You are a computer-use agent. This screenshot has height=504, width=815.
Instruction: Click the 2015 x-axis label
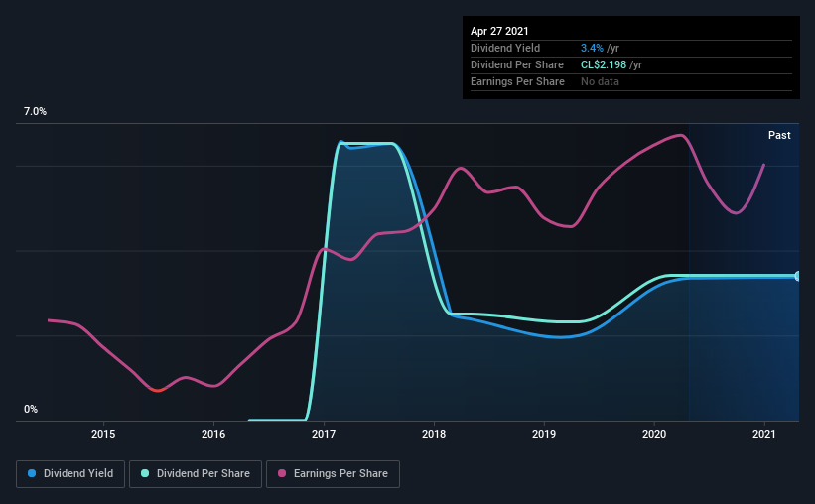pyautogui.click(x=103, y=434)
